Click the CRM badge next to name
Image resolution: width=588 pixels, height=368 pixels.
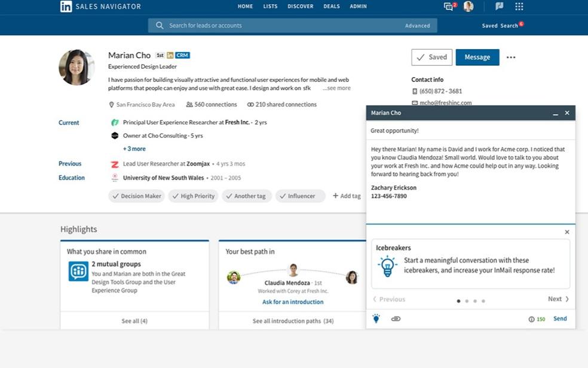point(182,55)
